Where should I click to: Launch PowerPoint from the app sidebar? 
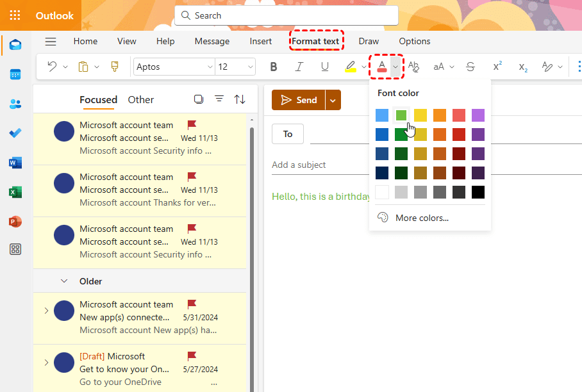tap(15, 222)
